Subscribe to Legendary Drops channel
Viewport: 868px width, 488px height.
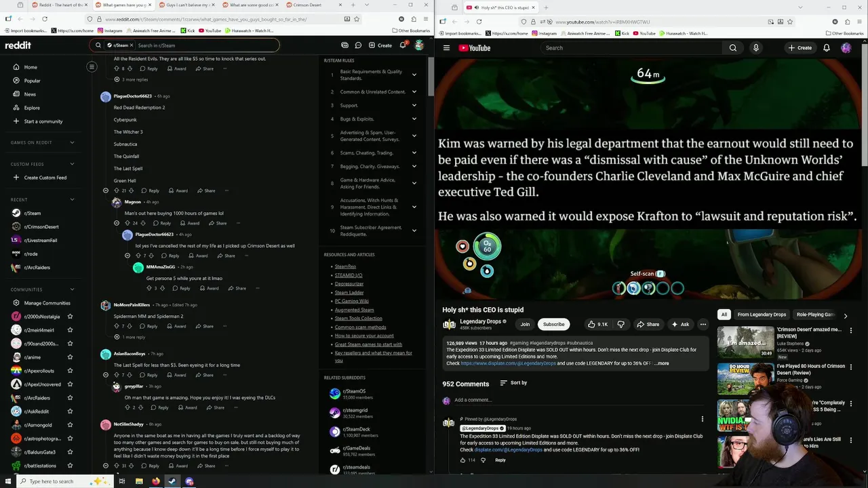[x=553, y=324]
